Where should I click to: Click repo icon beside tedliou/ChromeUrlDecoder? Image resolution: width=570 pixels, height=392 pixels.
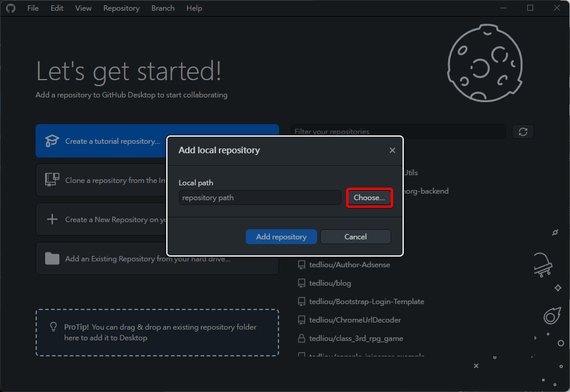(302, 320)
